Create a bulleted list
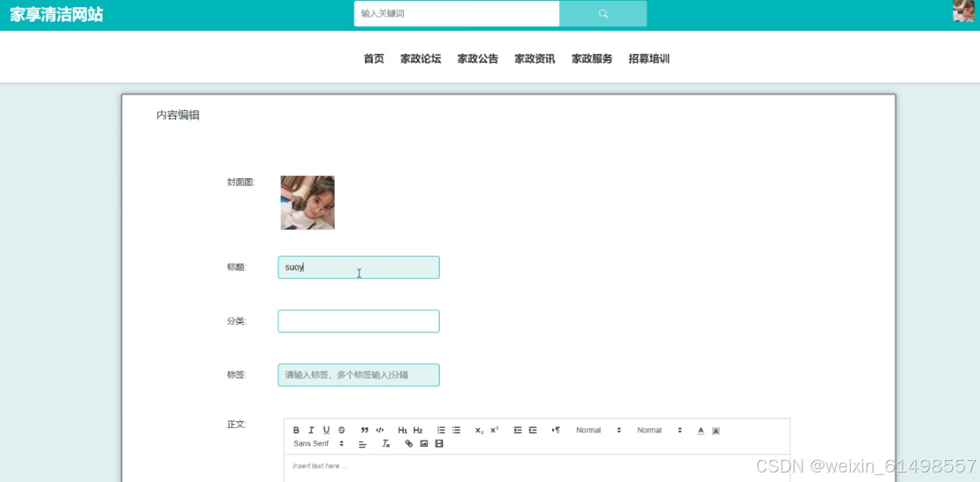The image size is (980, 482). pyautogui.click(x=456, y=430)
